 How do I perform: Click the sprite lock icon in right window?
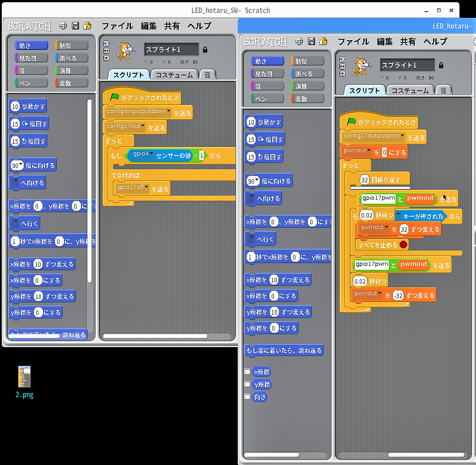tap(441, 65)
